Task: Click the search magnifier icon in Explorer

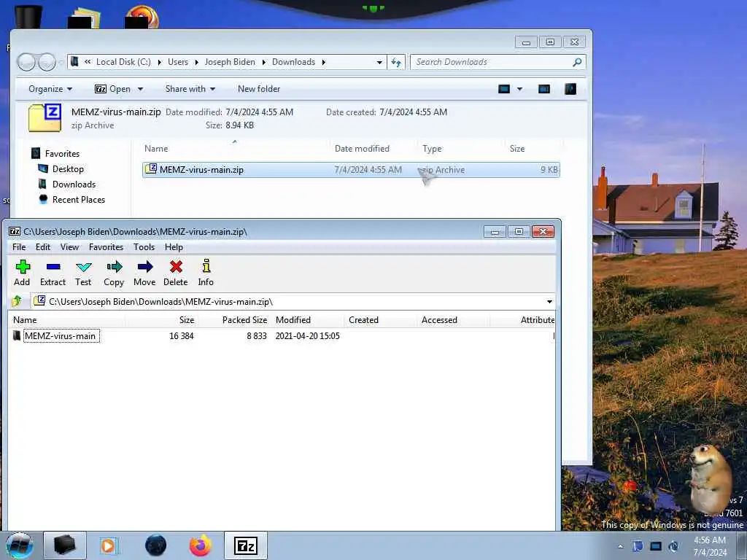Action: (x=577, y=62)
